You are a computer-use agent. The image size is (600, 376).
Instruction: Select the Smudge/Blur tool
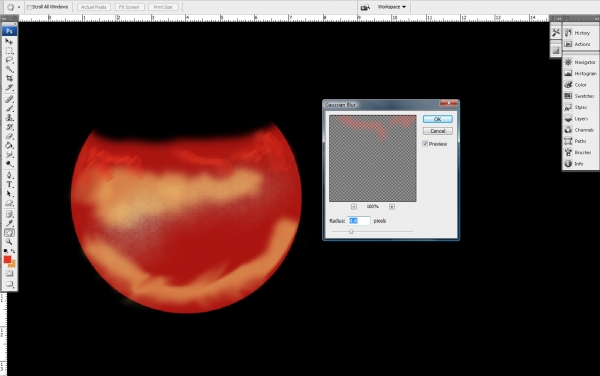(x=9, y=155)
